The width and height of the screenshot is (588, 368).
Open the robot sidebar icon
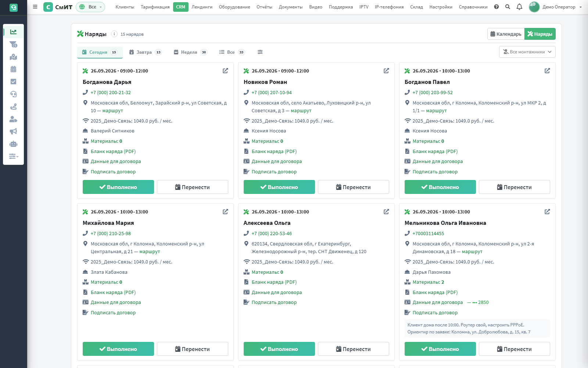(x=13, y=144)
